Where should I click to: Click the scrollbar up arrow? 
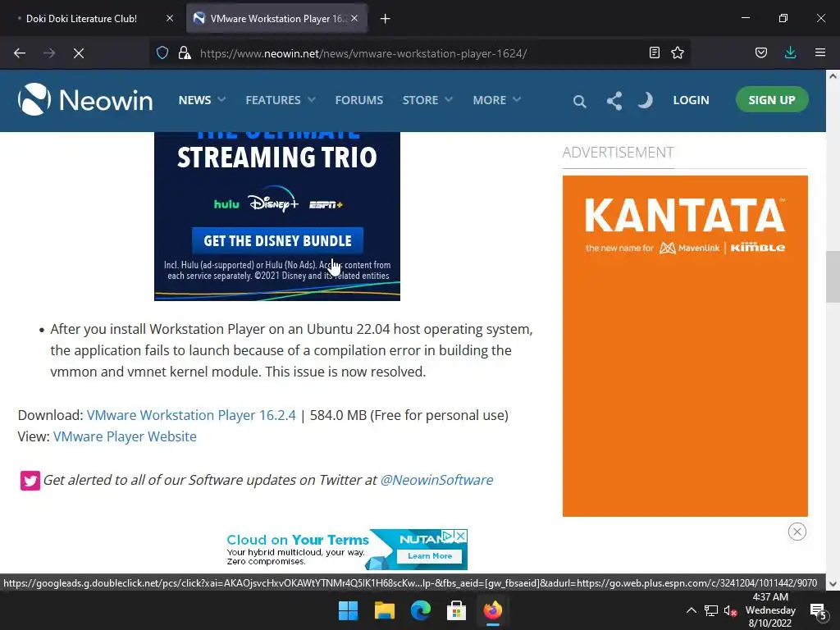(x=833, y=76)
